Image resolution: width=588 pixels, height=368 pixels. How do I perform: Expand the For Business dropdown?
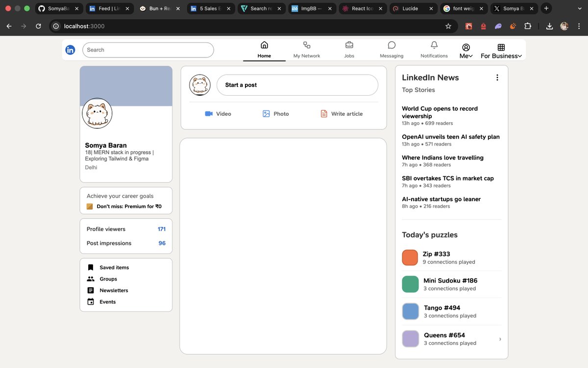point(501,51)
